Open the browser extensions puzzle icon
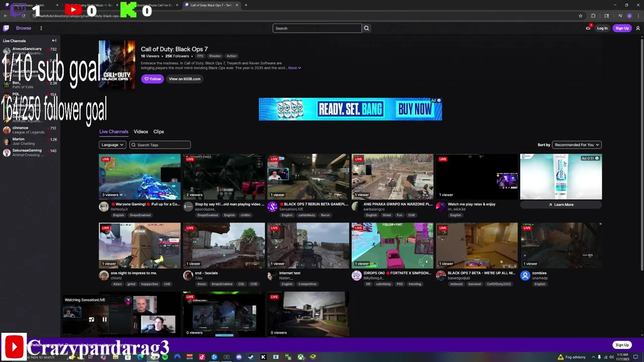 pyautogui.click(x=593, y=16)
